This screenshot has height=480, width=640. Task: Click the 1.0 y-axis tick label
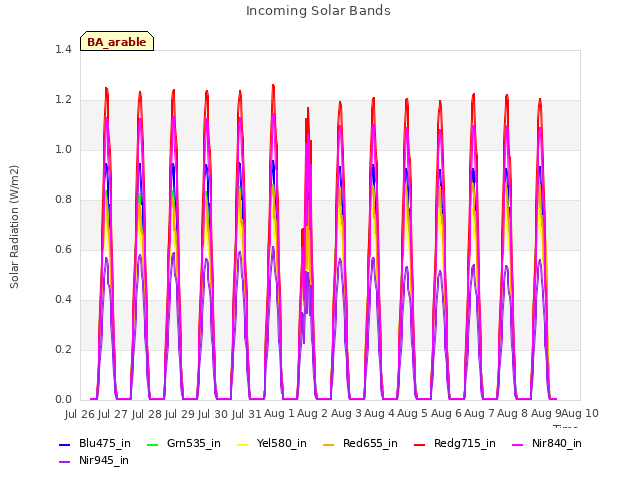click(x=63, y=149)
